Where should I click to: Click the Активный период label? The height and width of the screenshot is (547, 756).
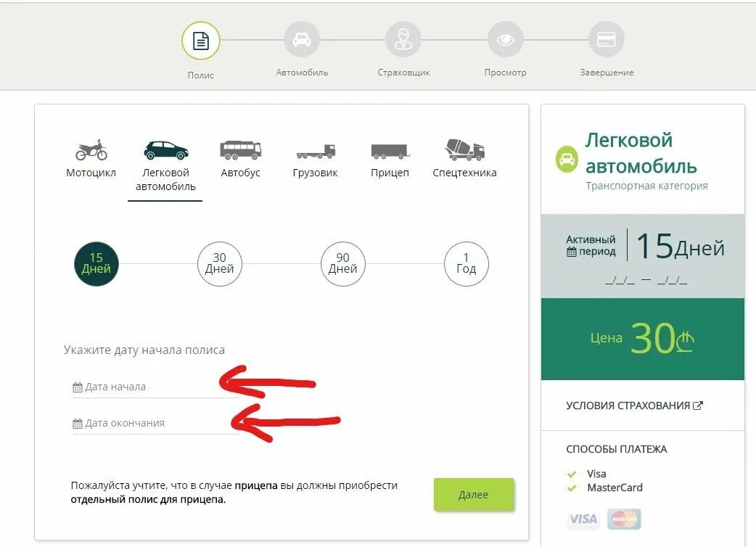click(x=591, y=245)
